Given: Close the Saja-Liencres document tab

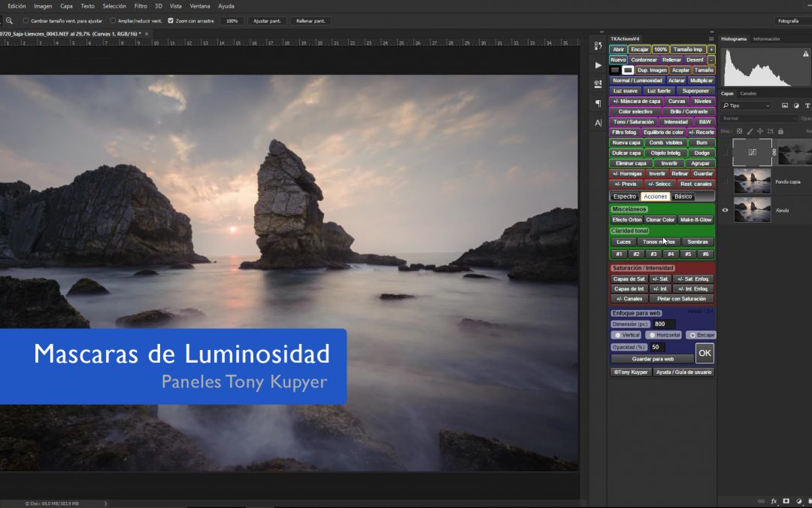Looking at the screenshot, I should [147, 34].
